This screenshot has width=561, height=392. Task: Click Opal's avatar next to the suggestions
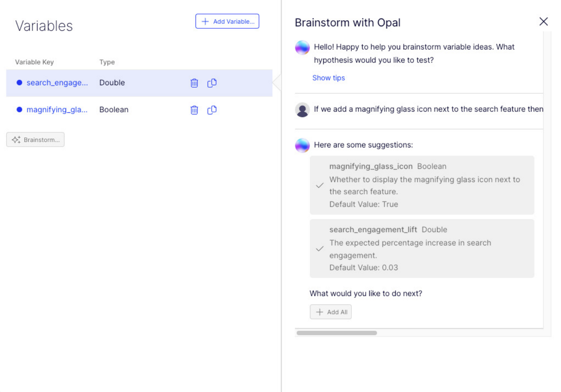click(x=302, y=145)
